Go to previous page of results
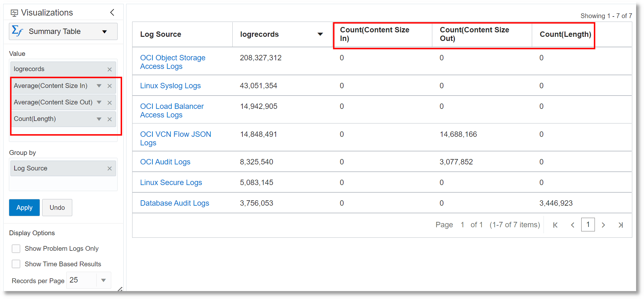The image size is (644, 299). (x=572, y=224)
